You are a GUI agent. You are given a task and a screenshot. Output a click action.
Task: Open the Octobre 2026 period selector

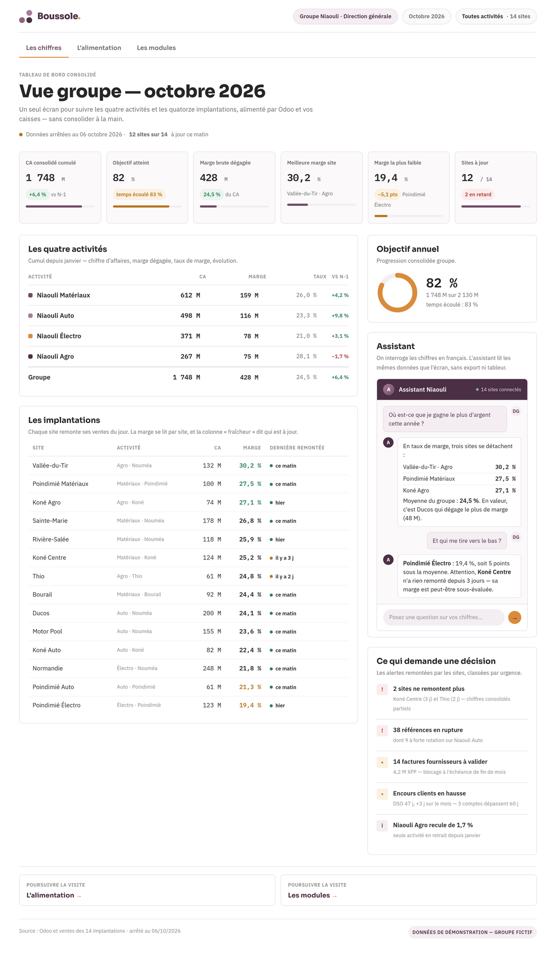coord(426,16)
